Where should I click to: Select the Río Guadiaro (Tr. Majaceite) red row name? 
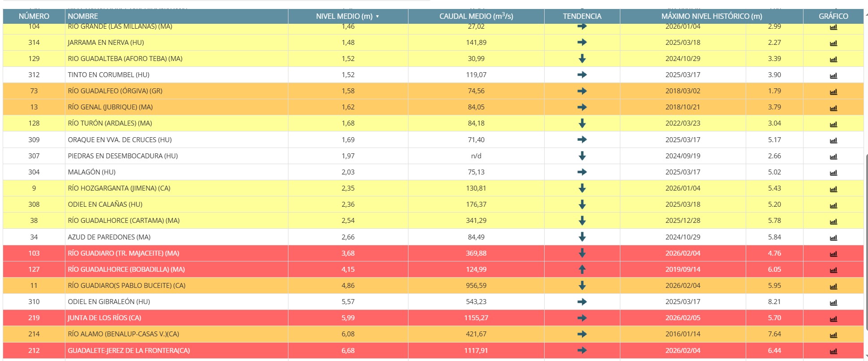point(123,253)
